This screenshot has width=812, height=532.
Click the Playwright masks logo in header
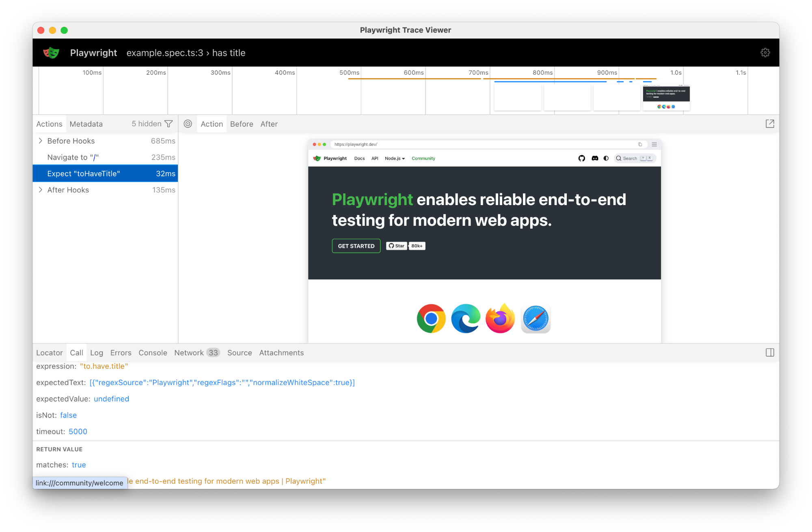[x=51, y=53]
